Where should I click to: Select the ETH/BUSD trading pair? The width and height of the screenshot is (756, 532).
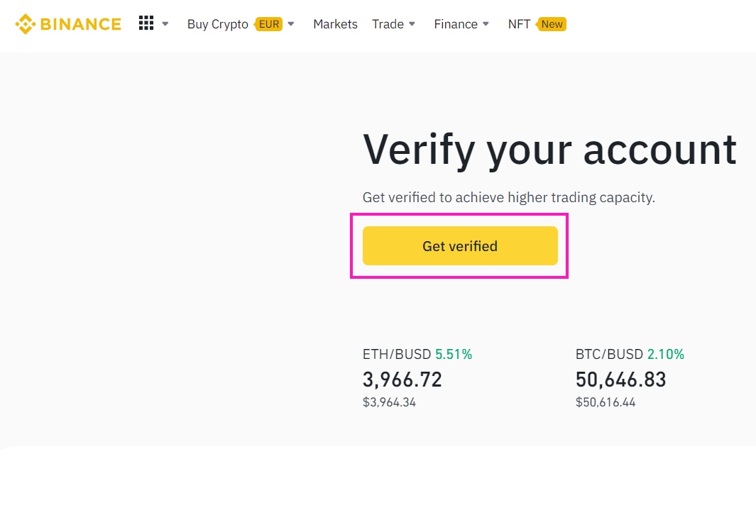point(397,354)
